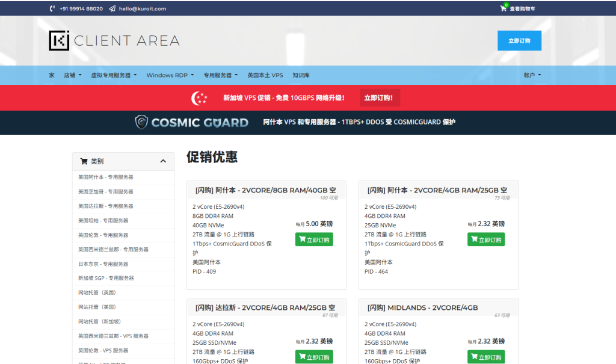The image size is (616, 364).
Task: Click the phone handset icon in top bar
Action: pyautogui.click(x=52, y=8)
